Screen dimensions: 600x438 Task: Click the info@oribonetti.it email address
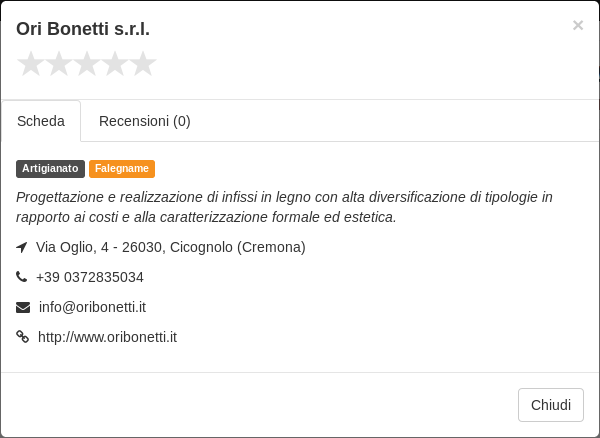point(92,307)
